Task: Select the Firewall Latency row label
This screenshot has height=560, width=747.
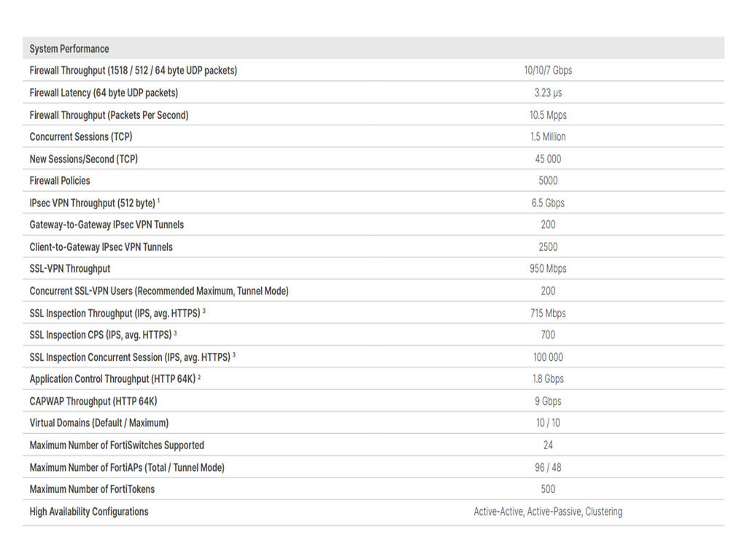Action: pyautogui.click(x=104, y=93)
